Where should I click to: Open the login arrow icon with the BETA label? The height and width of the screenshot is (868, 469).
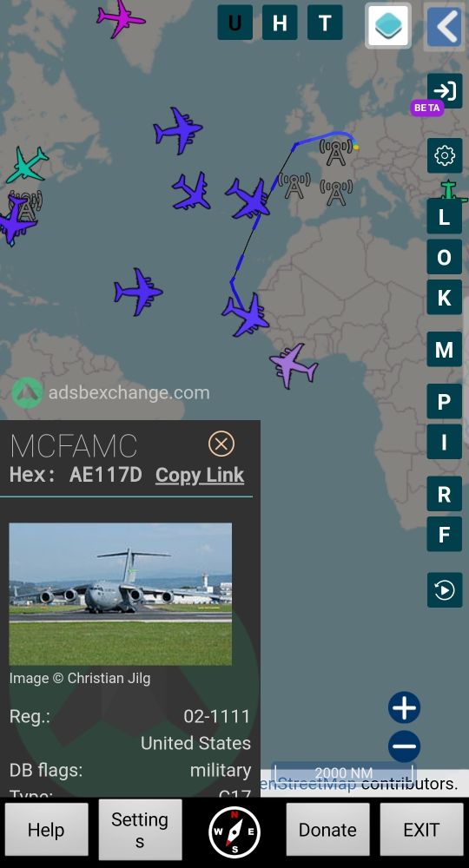pyautogui.click(x=445, y=91)
